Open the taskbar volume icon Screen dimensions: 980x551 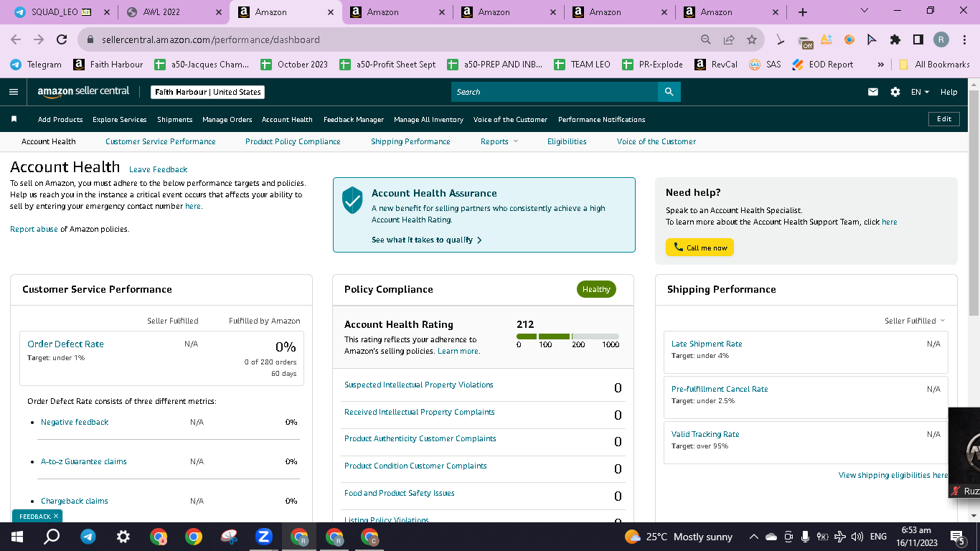(857, 537)
